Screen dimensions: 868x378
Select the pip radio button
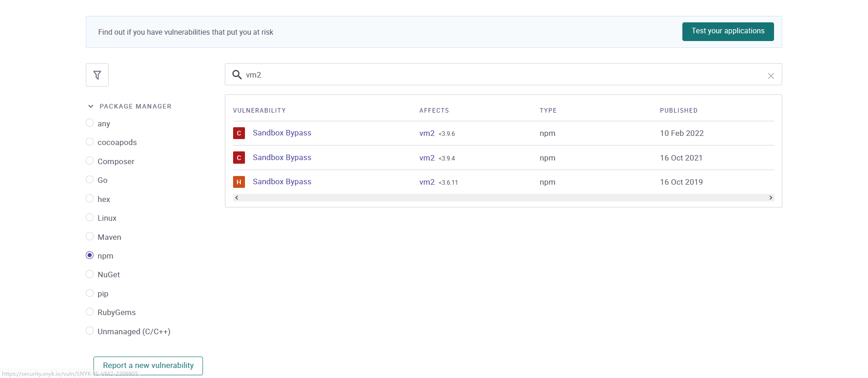coord(90,293)
